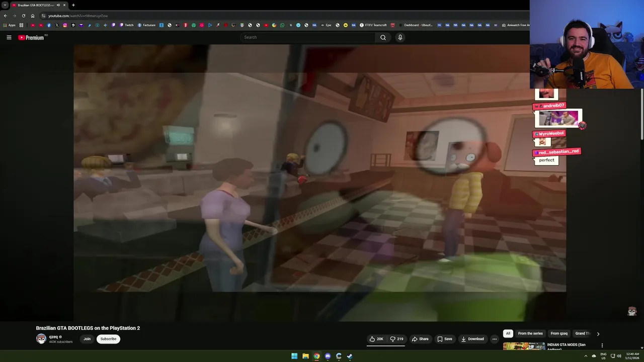The height and width of the screenshot is (362, 644).
Task: Open the clock and date 12:40 AM
Action: click(632, 356)
